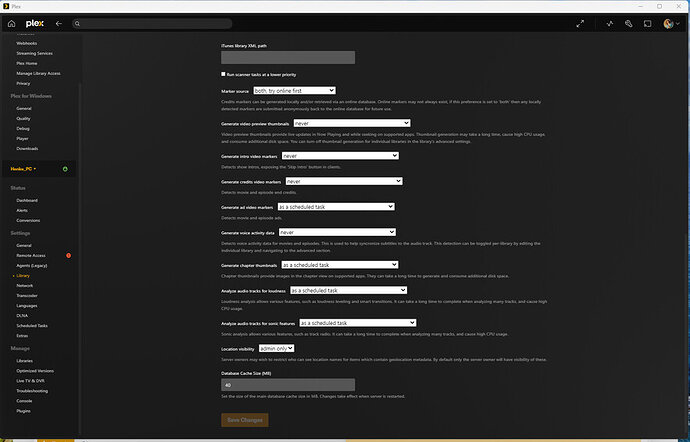This screenshot has height=442, width=690.
Task: Open the Conversions status page
Action: tap(28, 221)
